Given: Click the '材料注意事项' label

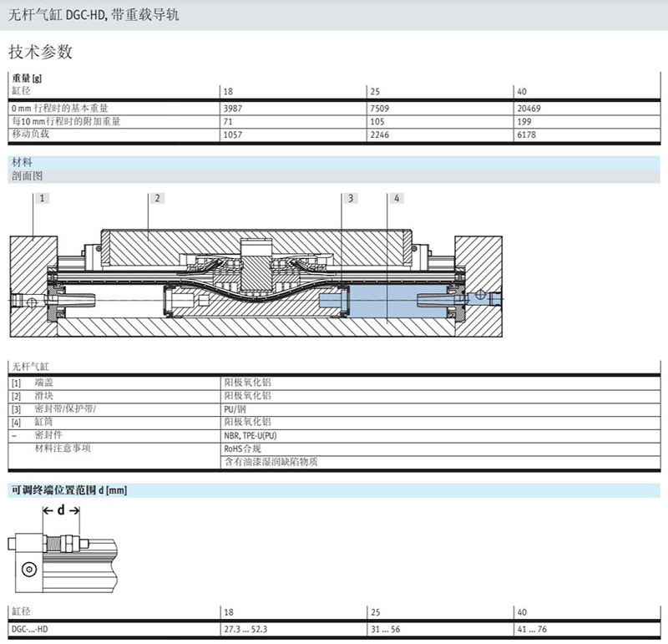Looking at the screenshot, I should (x=63, y=449).
